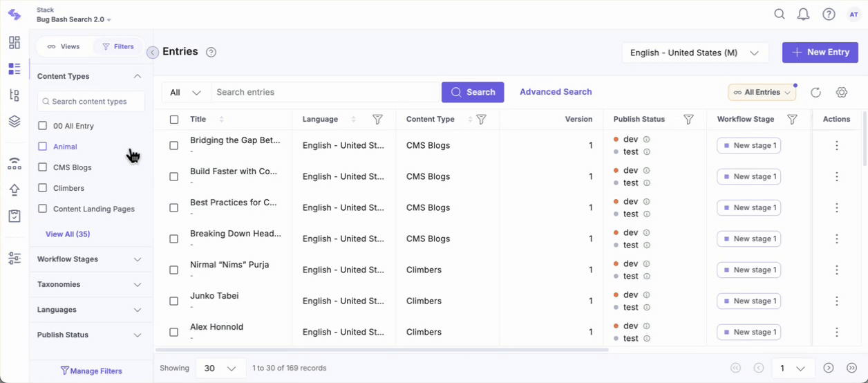Switch to the Filters tab

click(x=117, y=46)
